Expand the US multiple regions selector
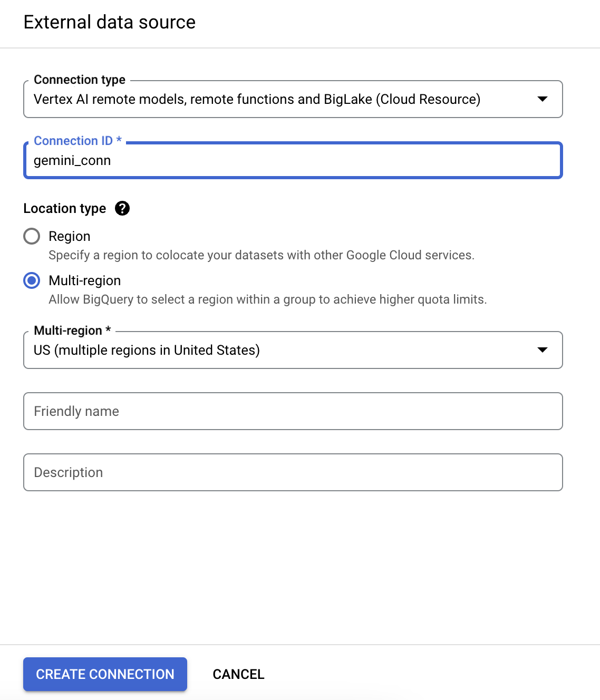The width and height of the screenshot is (600, 700). (285, 350)
